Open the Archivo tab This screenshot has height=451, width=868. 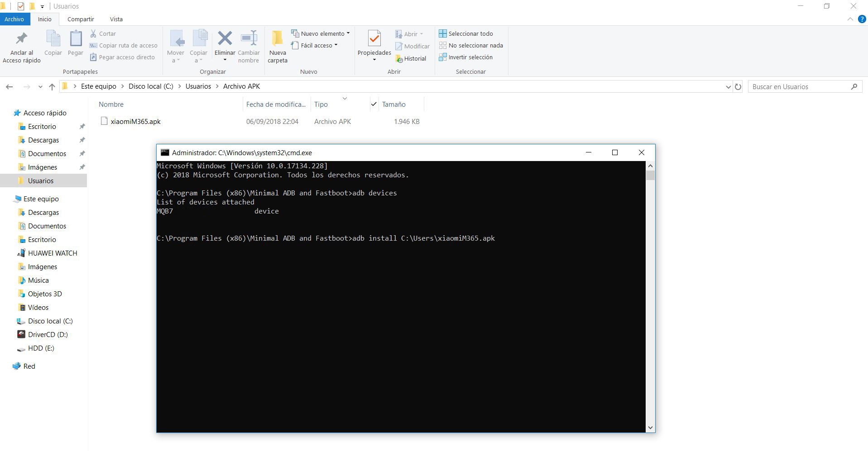point(14,19)
